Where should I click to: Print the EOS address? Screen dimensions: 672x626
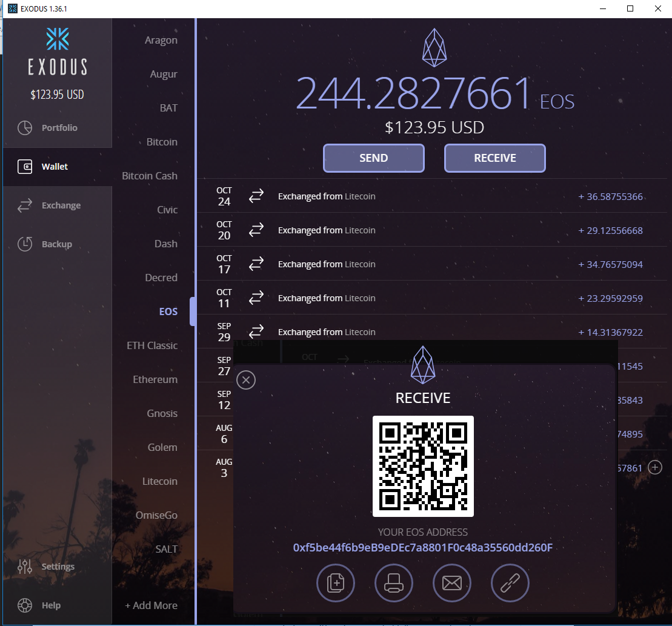pos(393,583)
